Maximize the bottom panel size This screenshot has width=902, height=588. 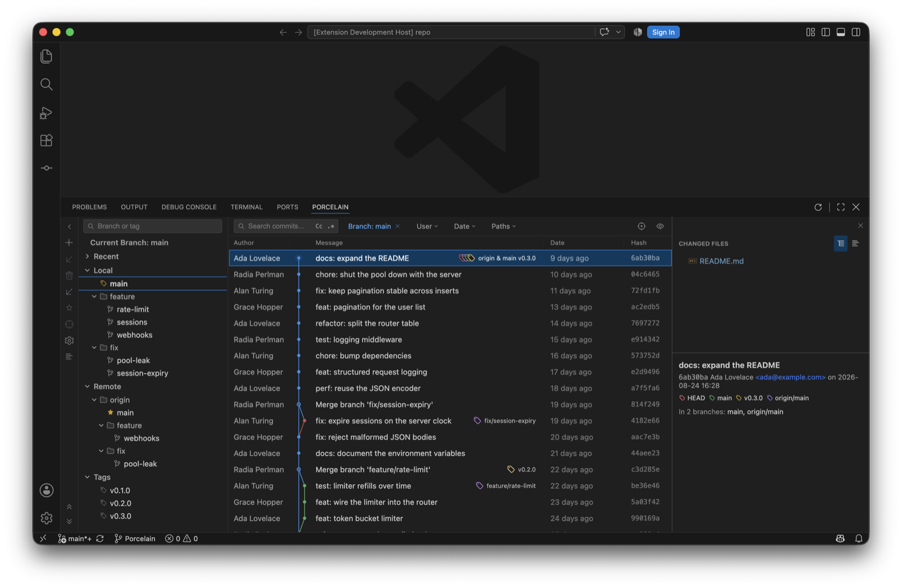tap(841, 207)
